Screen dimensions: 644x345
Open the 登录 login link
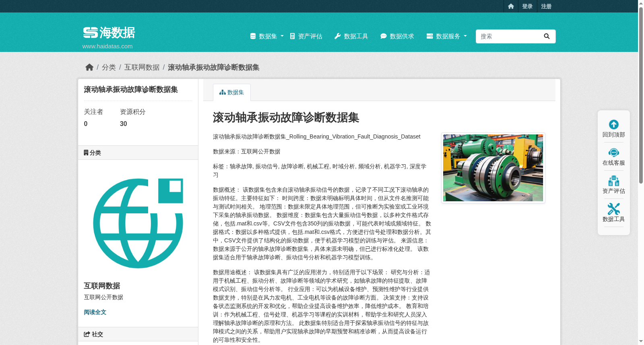coord(527,6)
